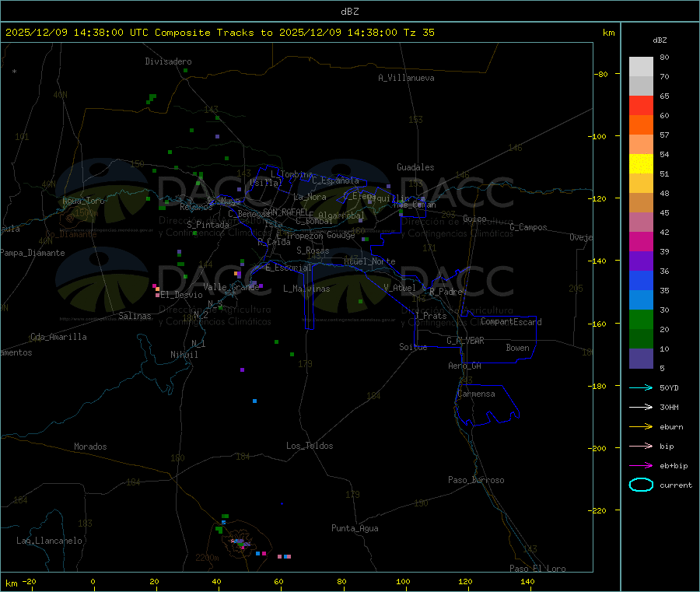This screenshot has height=592, width=700.
Task: Click the orange echo cell near Valle_Grande
Action: click(236, 273)
